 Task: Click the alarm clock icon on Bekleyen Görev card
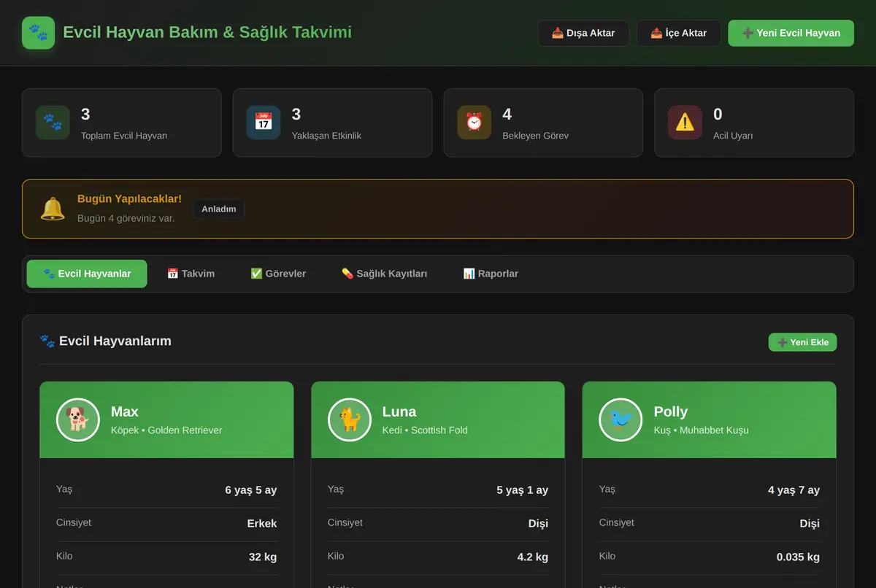pyautogui.click(x=474, y=123)
